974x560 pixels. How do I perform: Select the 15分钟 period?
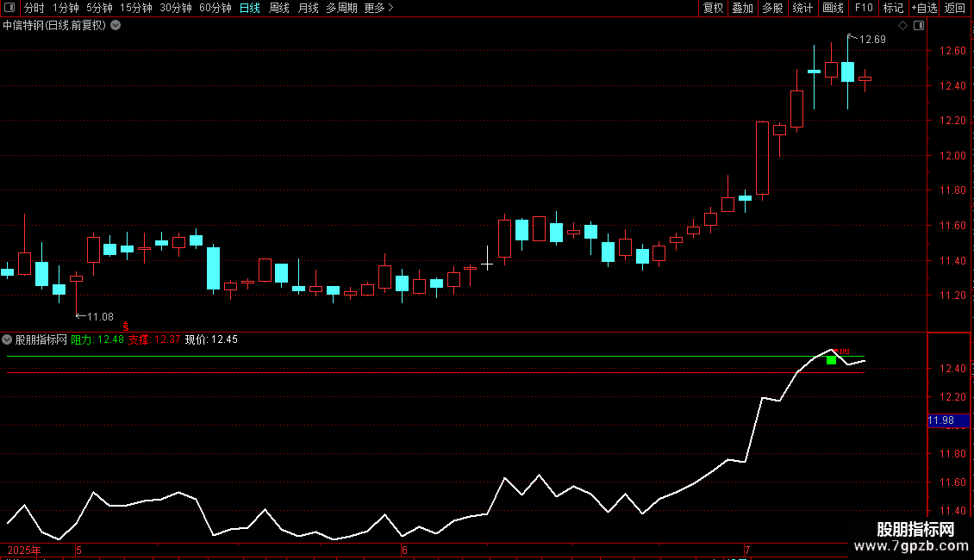tap(136, 8)
